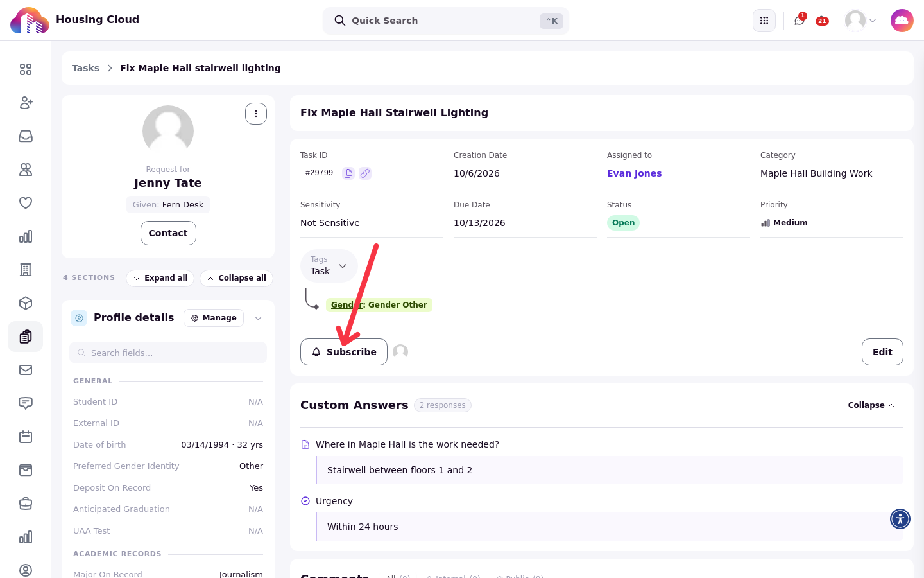Click the Manage button in Profile details

pos(214,318)
